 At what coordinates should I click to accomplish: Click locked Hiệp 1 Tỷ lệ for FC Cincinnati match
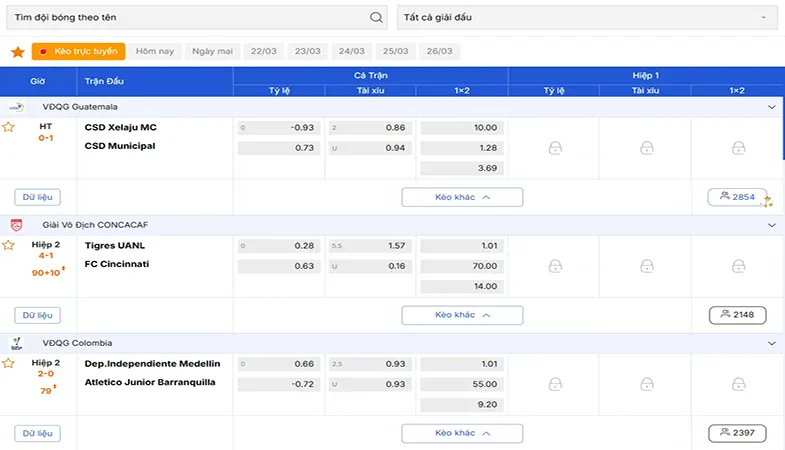tap(555, 266)
